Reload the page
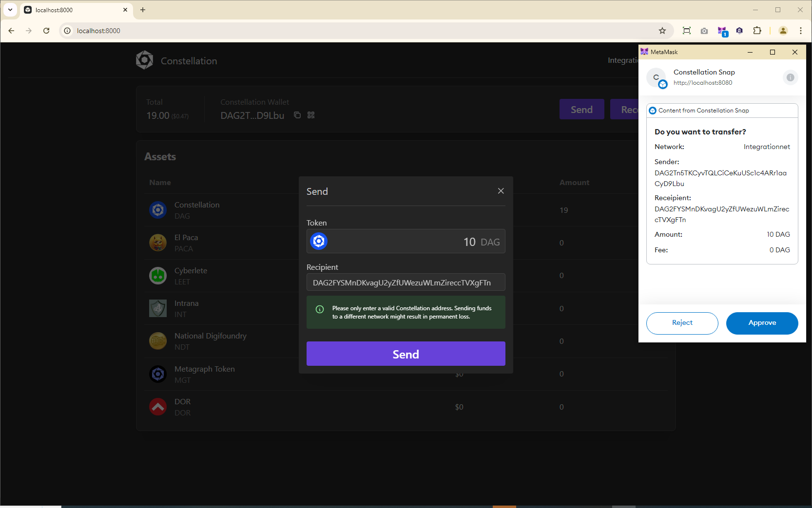 (x=46, y=31)
